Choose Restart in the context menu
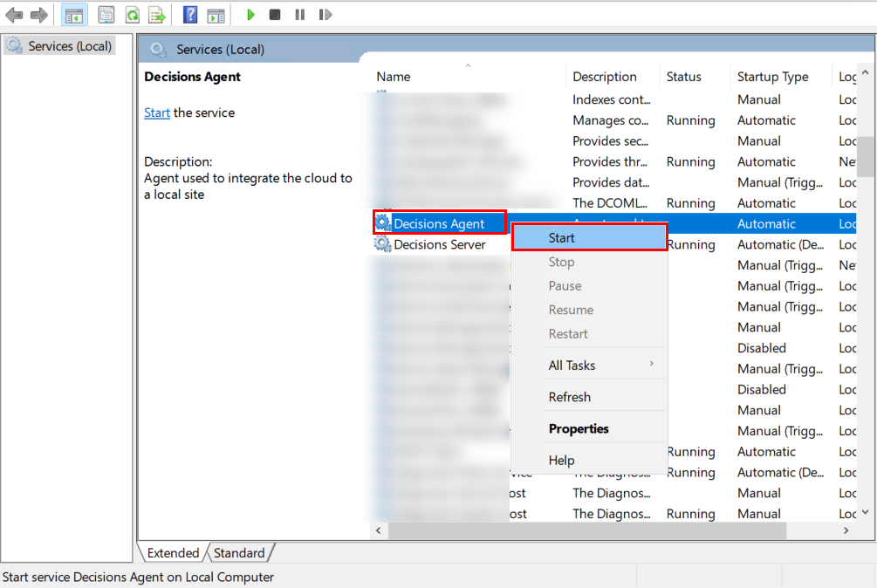The image size is (877, 588). tap(590, 333)
